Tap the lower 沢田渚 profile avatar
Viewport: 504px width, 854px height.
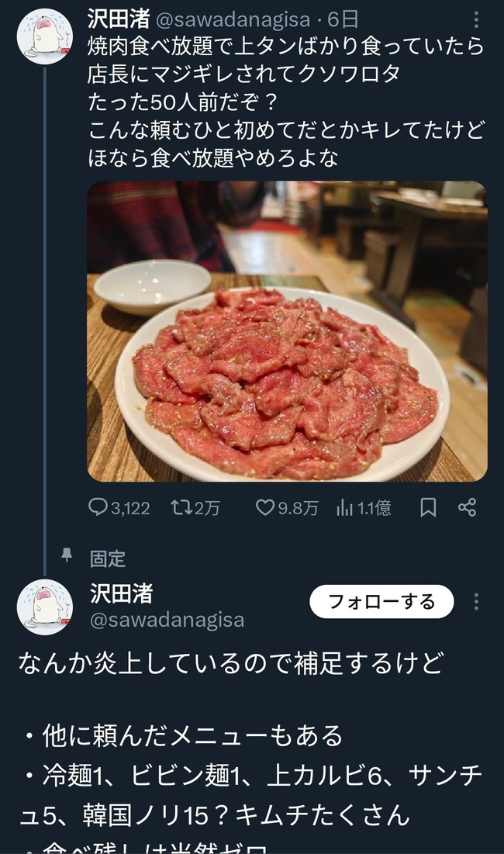(45, 607)
